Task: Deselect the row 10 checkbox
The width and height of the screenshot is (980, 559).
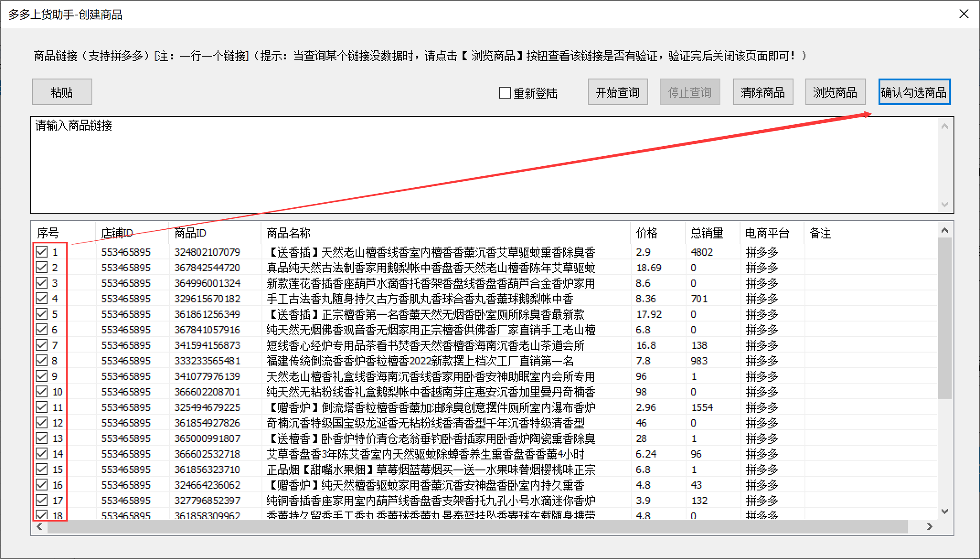Action: [x=42, y=391]
